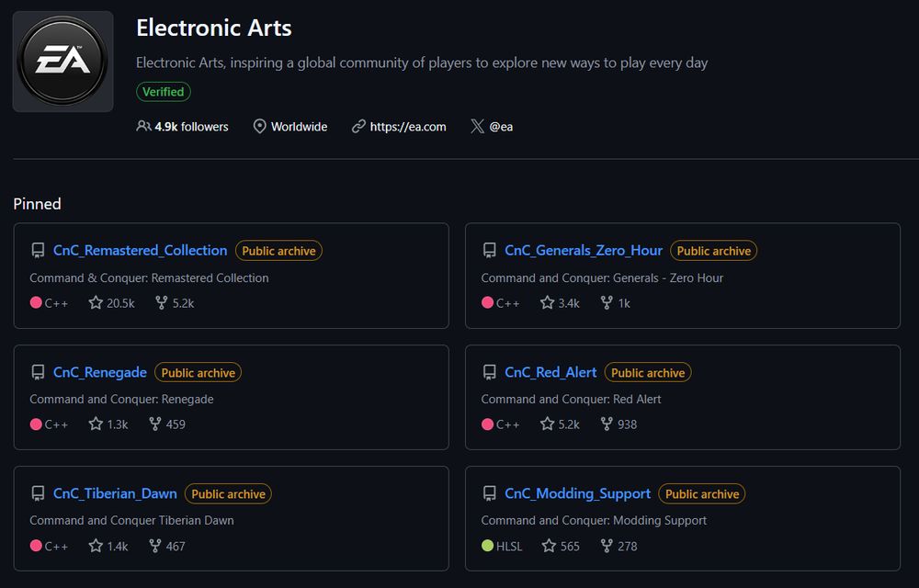Image resolution: width=919 pixels, height=588 pixels.
Task: Click the C++ label on CnC_Renegade
Action: tap(56, 424)
